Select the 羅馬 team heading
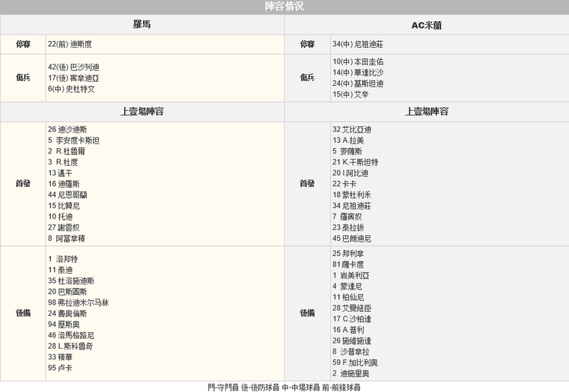The image size is (569, 392). point(142,24)
